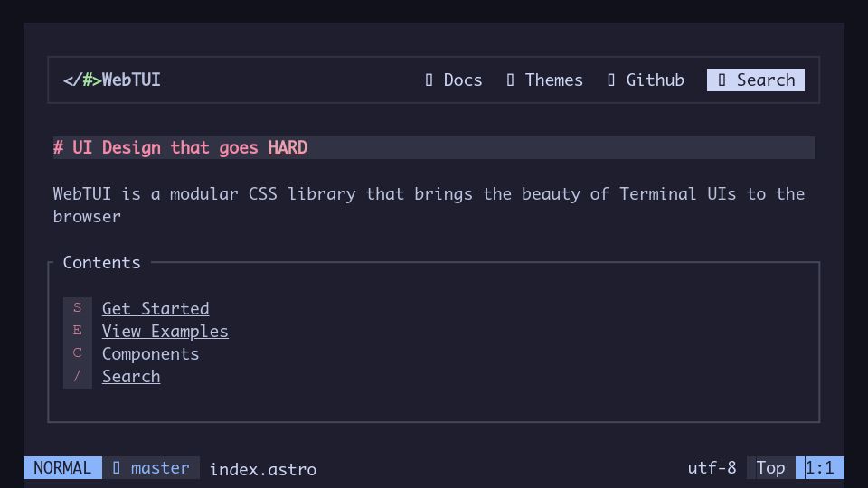This screenshot has width=868, height=488.
Task: Open the View Examples contents link
Action: point(165,331)
